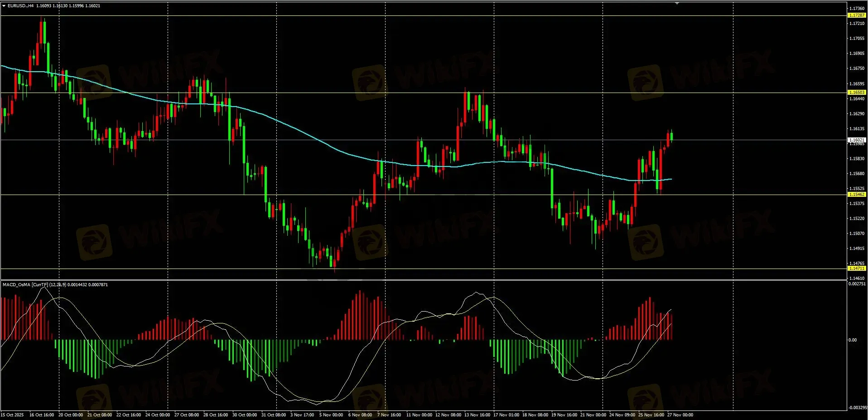Click the 13 Nov 16:00 time label
868x420 pixels.
pyautogui.click(x=477, y=415)
